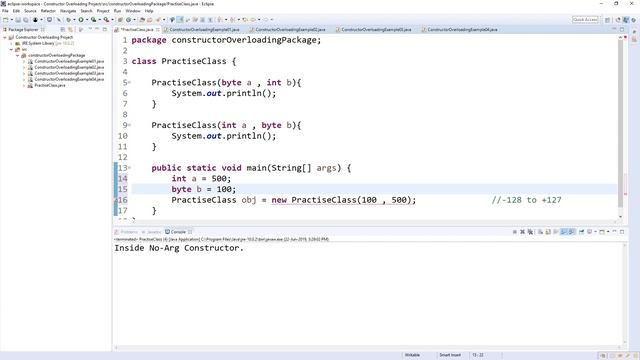
Task: Toggle Show Console on standard error
Action: (x=572, y=232)
